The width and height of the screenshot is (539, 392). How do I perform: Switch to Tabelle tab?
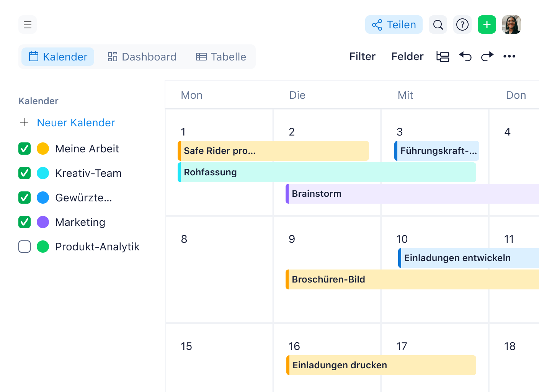coord(221,57)
